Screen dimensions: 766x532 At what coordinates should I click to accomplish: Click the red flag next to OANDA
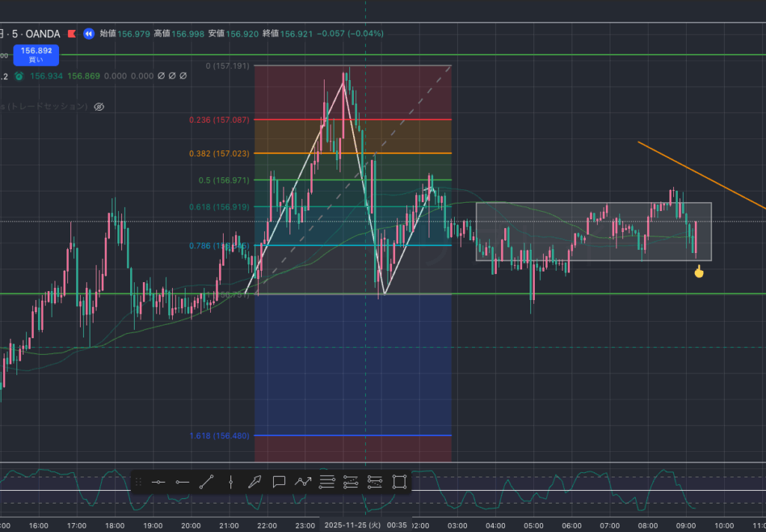point(72,34)
